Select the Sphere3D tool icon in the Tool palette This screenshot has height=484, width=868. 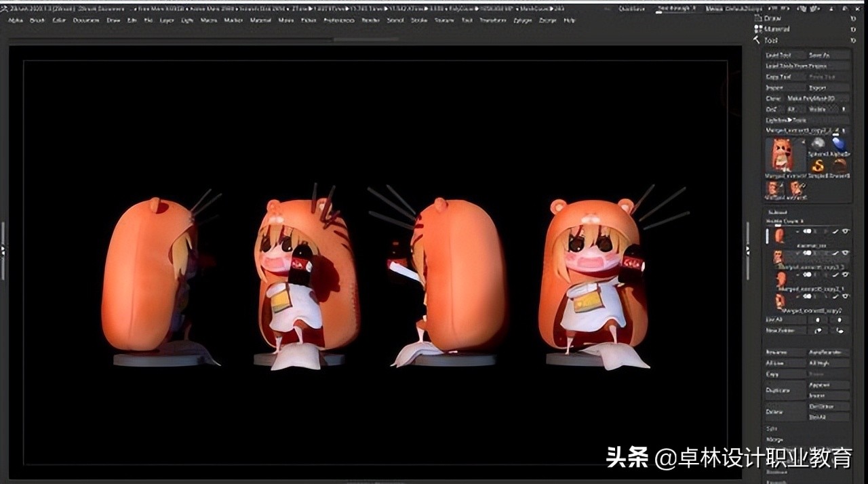pyautogui.click(x=818, y=144)
